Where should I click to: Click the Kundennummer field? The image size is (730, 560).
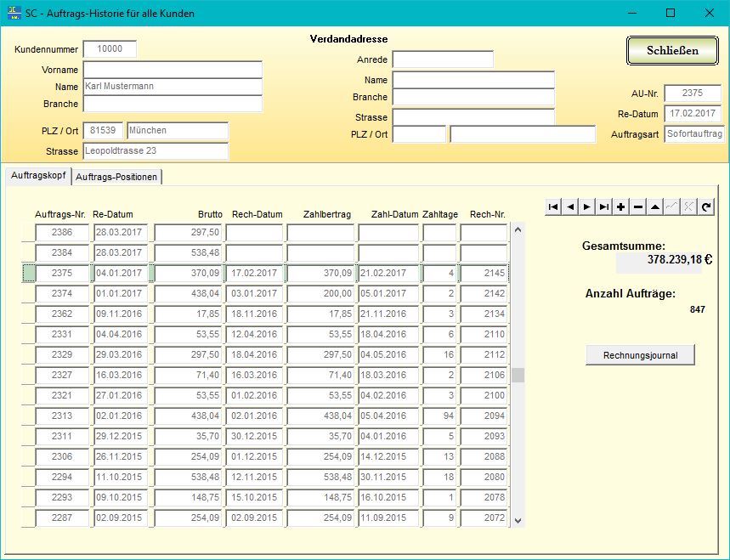tap(110, 49)
